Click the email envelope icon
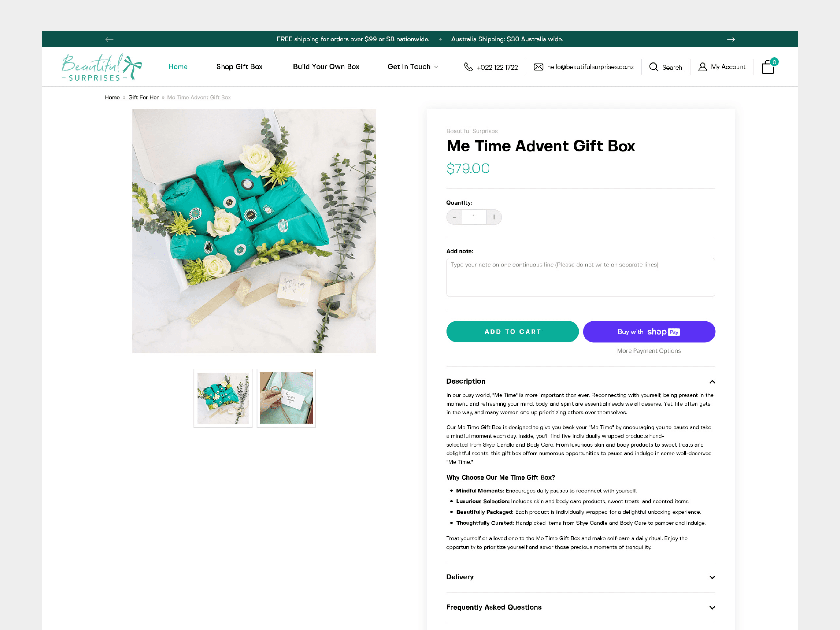840x630 pixels. pyautogui.click(x=538, y=67)
